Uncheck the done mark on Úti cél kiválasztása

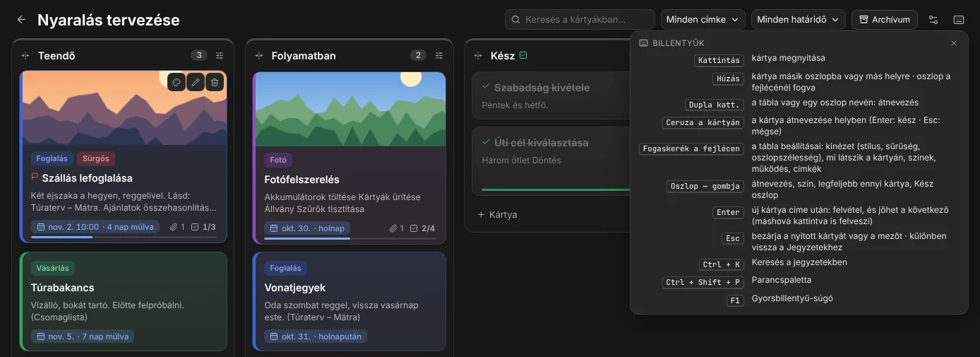pos(486,142)
